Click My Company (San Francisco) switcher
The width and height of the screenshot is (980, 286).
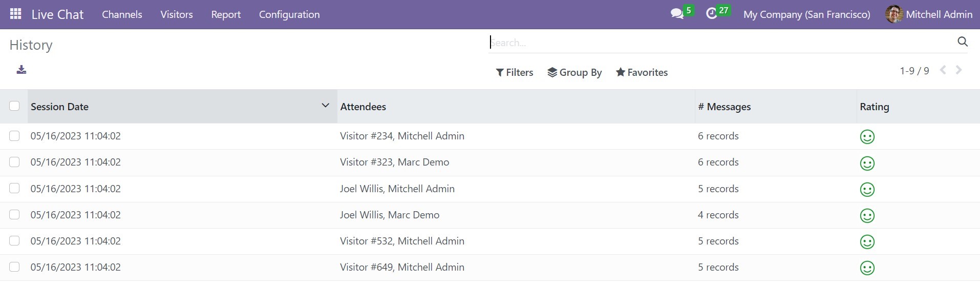point(806,14)
